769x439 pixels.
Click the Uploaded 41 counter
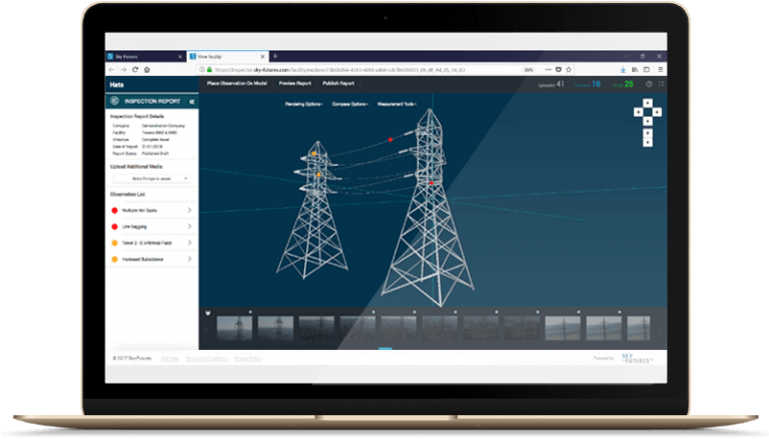pyautogui.click(x=551, y=84)
